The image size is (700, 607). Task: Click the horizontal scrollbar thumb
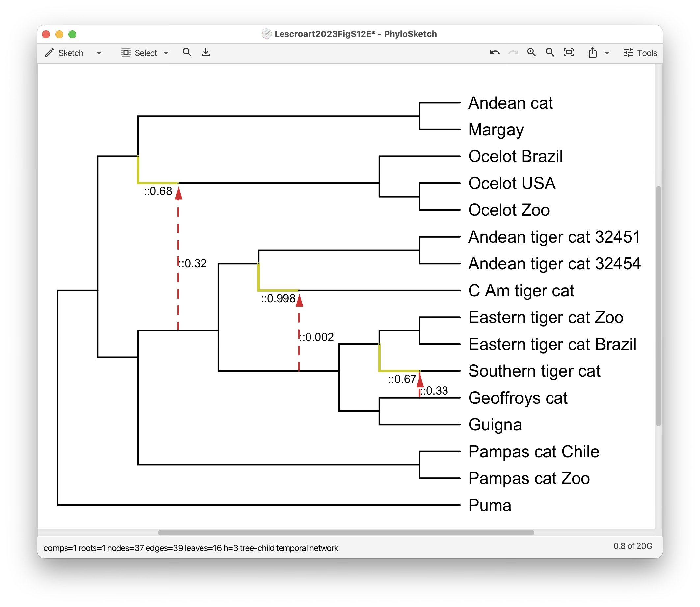pos(346,533)
